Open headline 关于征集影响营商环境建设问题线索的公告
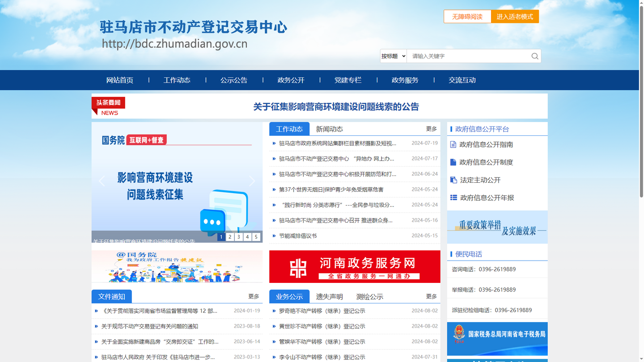This screenshot has width=644, height=362. click(336, 107)
